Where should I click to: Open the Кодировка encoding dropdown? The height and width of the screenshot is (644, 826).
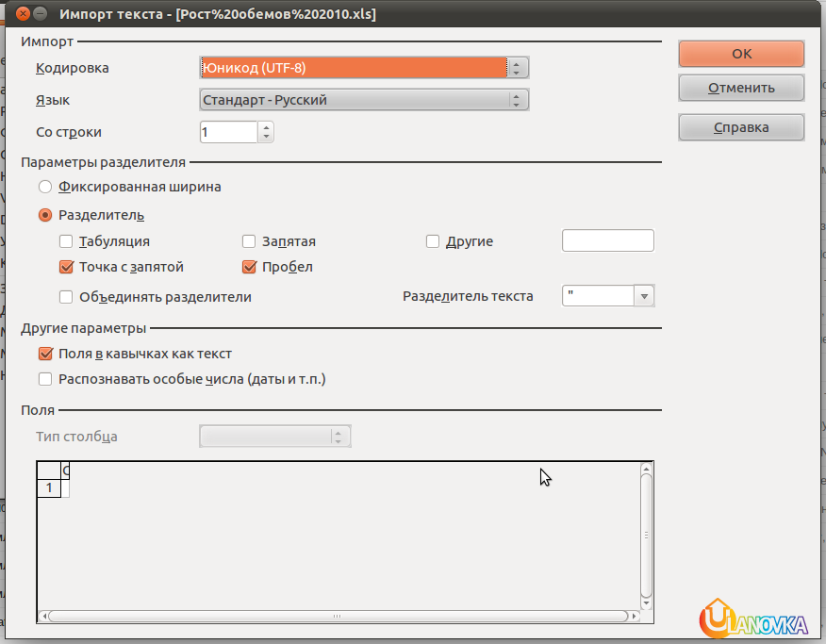517,68
